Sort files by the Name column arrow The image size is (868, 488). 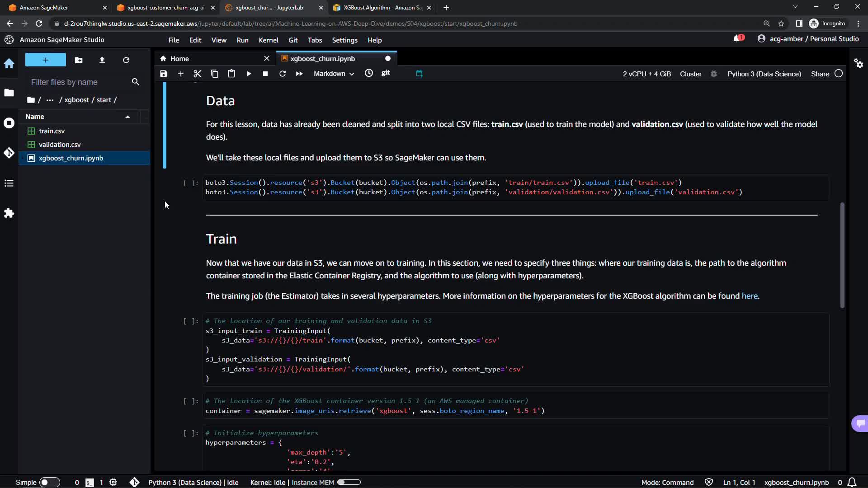coord(127,117)
